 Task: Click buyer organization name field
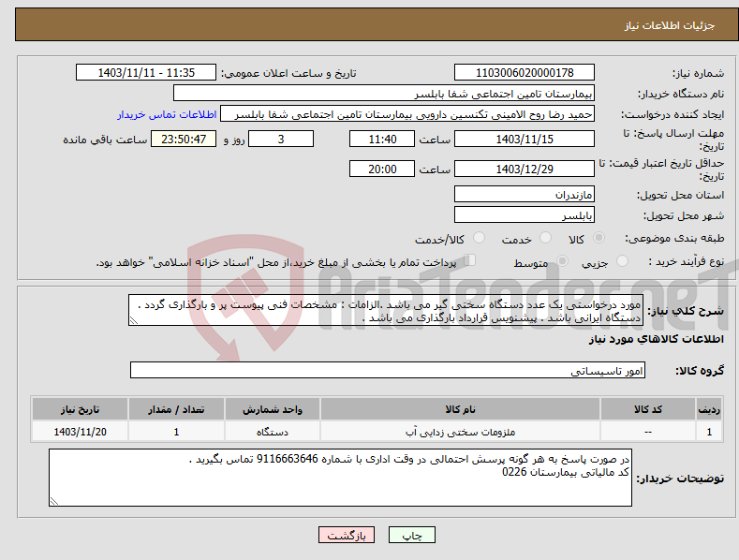click(x=384, y=94)
